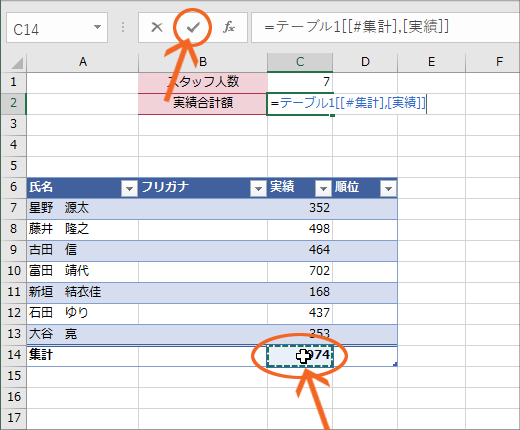Image resolution: width=520 pixels, height=430 pixels.
Task: Click cell C2 being edited with formula
Action: click(x=300, y=103)
